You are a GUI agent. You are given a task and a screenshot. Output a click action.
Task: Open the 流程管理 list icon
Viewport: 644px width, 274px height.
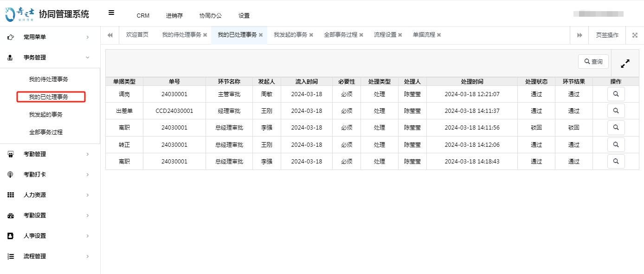(10, 256)
